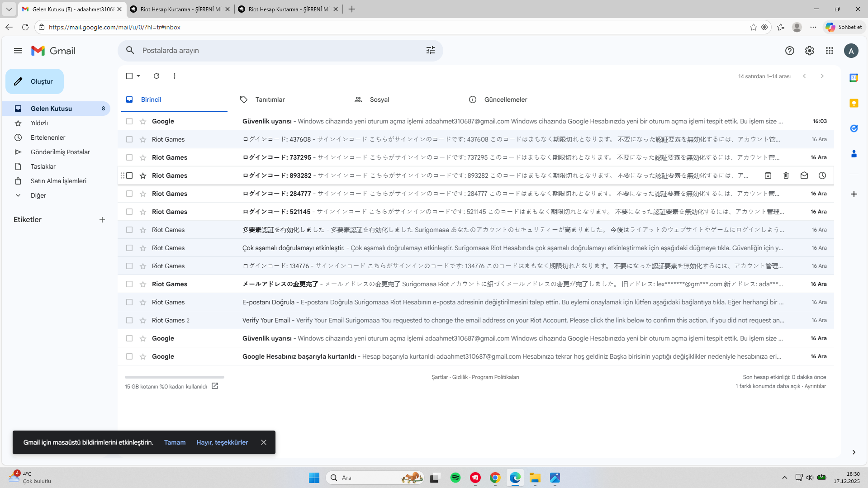Show search options filter icon
The image size is (868, 488).
431,51
